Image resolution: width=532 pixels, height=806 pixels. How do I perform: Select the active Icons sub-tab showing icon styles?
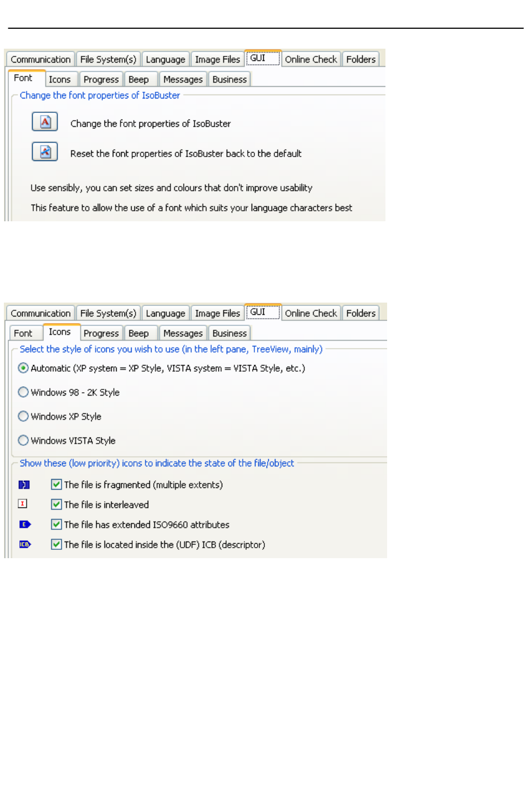pyautogui.click(x=61, y=332)
